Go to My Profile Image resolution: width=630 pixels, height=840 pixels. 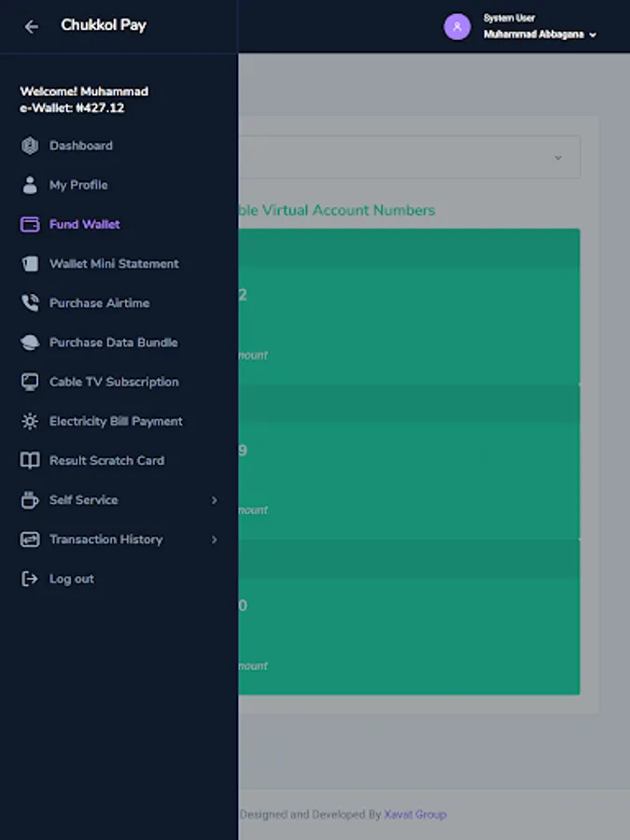pos(78,185)
